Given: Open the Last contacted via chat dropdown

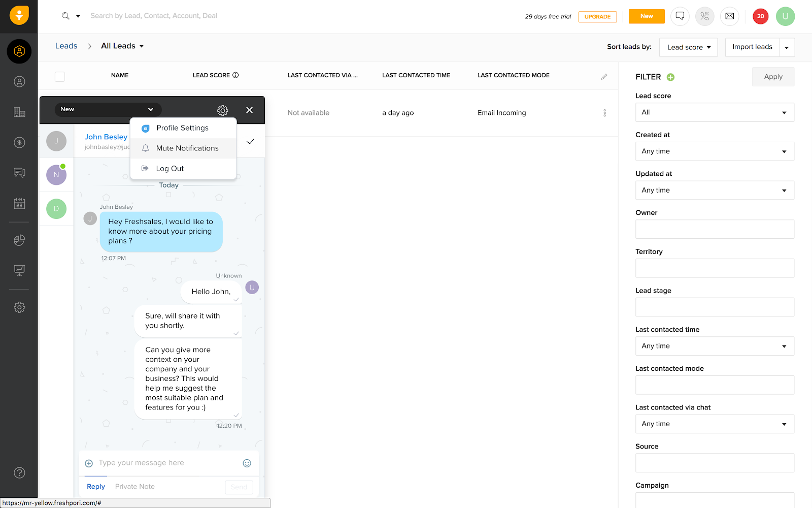Looking at the screenshot, I should coord(715,424).
